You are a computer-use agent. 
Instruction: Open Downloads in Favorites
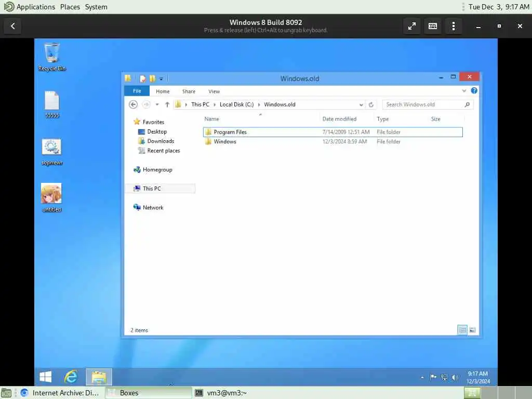[161, 141]
